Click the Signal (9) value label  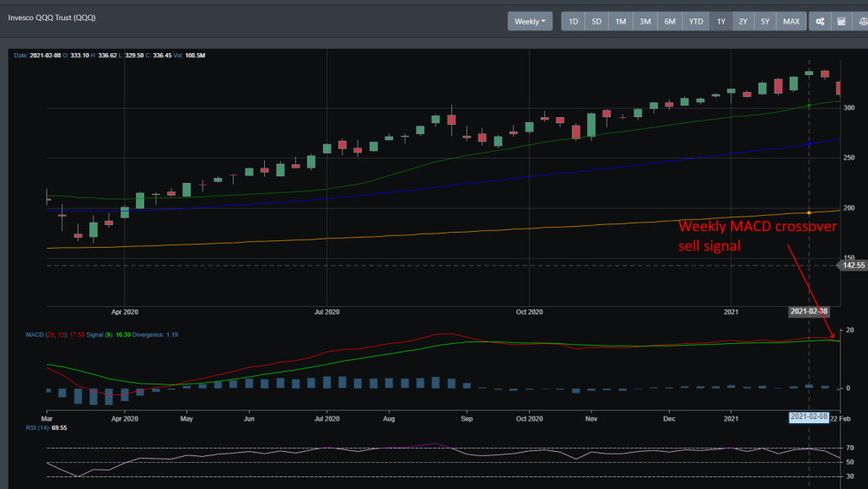pyautogui.click(x=109, y=335)
